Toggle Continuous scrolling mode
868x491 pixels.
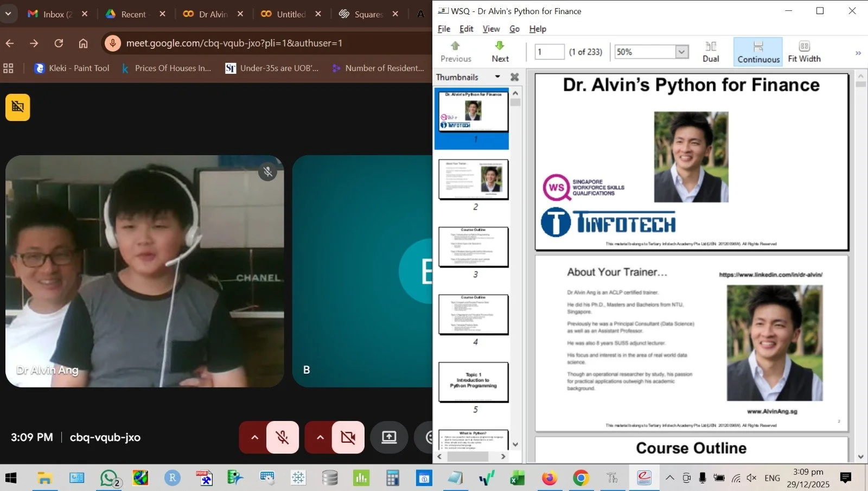click(x=758, y=52)
